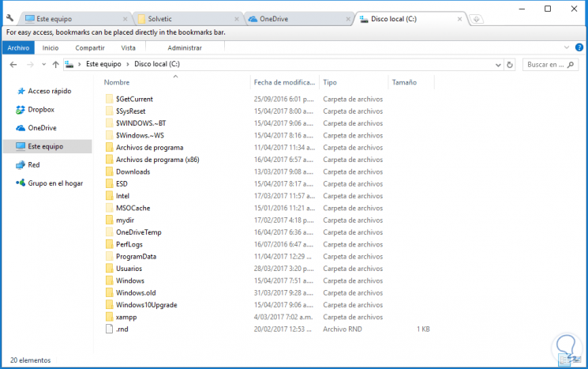Sort by the Tamaño column header
Screen dimensions: 588x369
tap(404, 82)
